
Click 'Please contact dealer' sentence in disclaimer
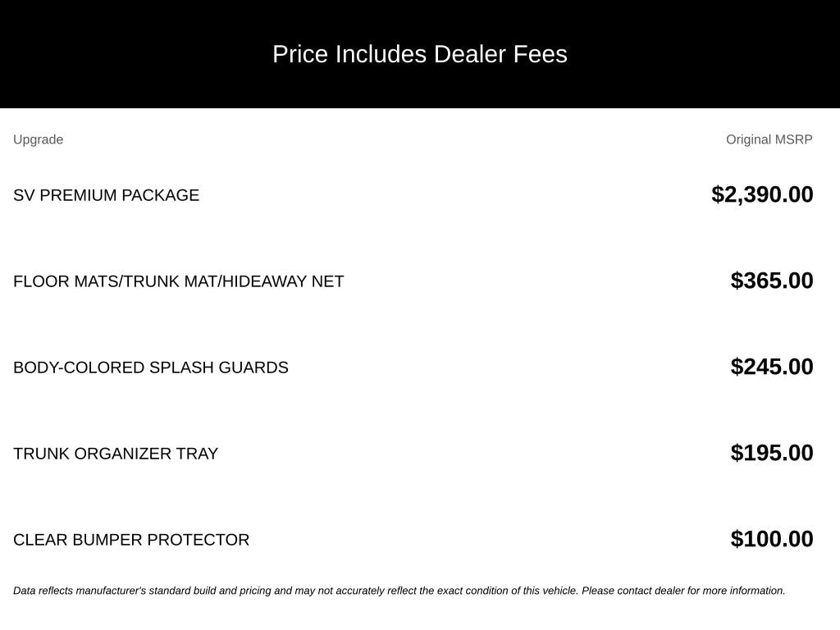point(683,591)
